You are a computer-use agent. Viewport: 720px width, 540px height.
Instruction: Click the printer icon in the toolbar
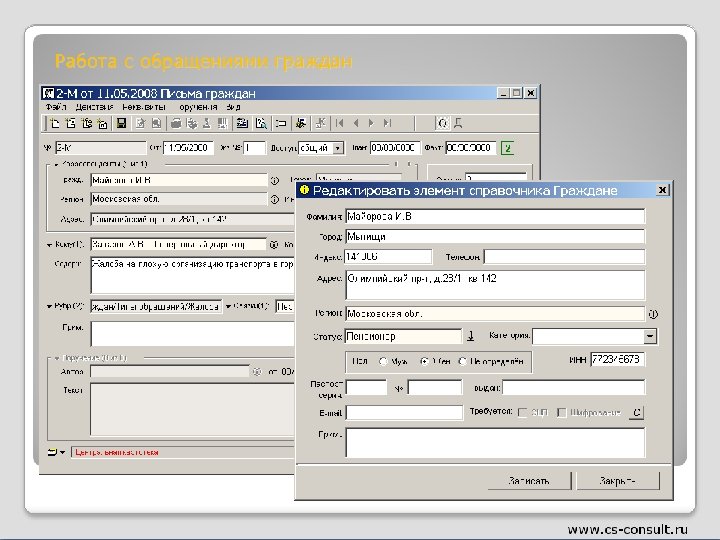click(176, 123)
